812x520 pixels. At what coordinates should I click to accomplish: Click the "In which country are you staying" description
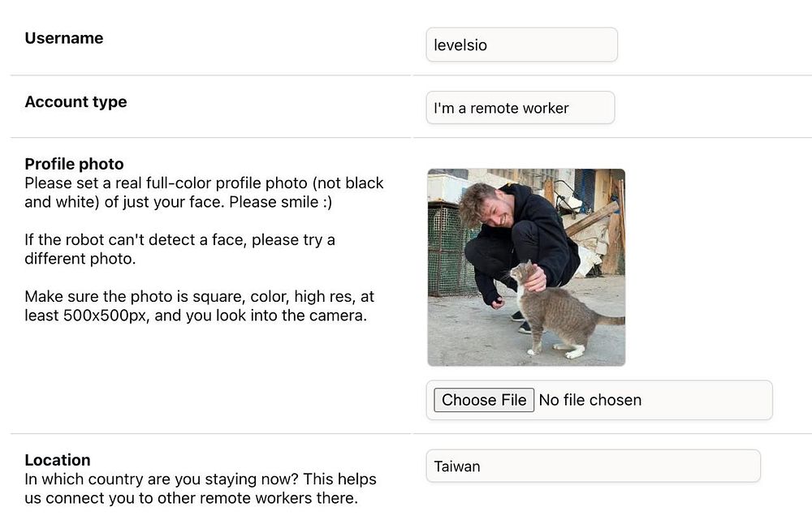200,488
